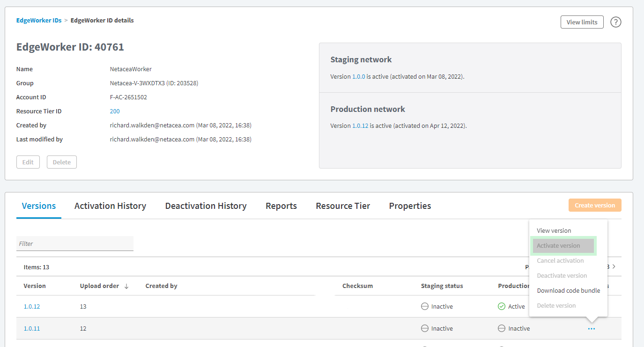
Task: Click the Inactive production icon for version 1.0.11
Action: [502, 328]
